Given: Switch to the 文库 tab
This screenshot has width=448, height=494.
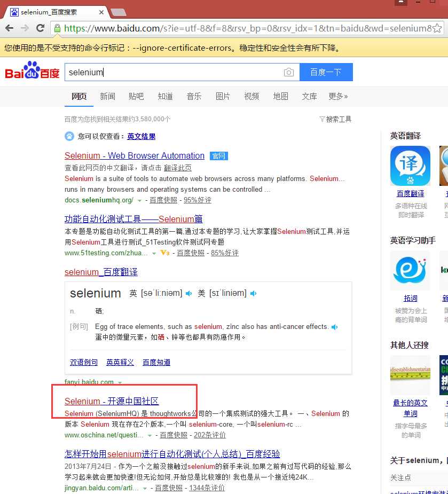Looking at the screenshot, I should [309, 96].
